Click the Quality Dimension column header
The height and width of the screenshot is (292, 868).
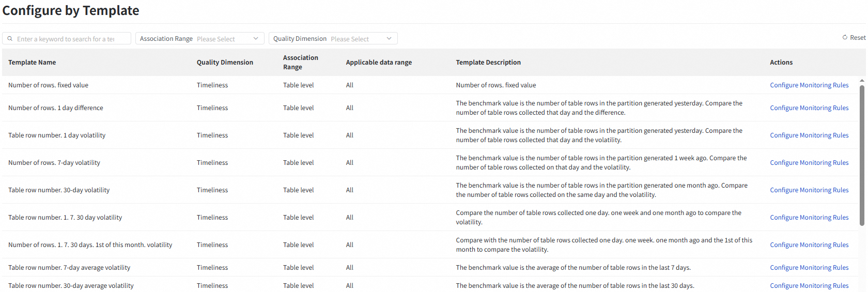(x=225, y=63)
